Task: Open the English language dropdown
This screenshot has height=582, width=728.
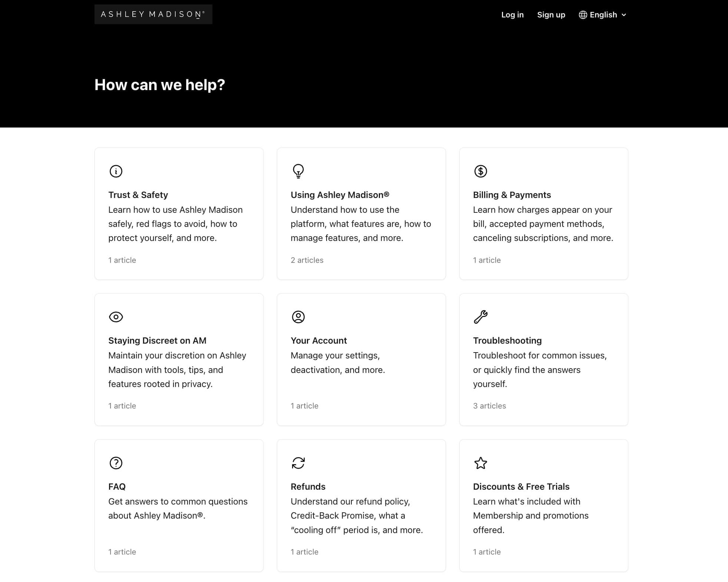Action: [603, 15]
